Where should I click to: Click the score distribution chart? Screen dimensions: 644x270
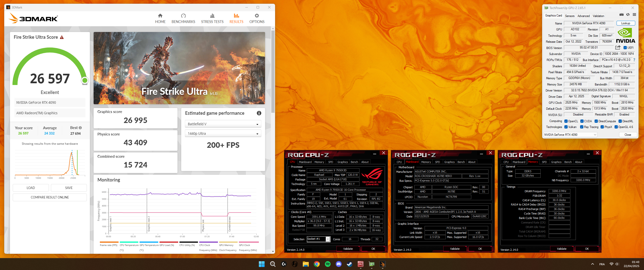coord(50,164)
